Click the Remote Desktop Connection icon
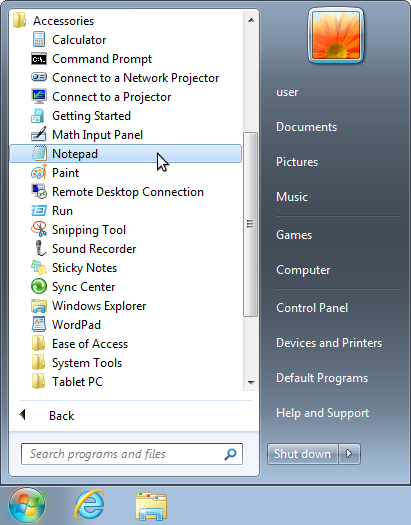 pyautogui.click(x=39, y=192)
